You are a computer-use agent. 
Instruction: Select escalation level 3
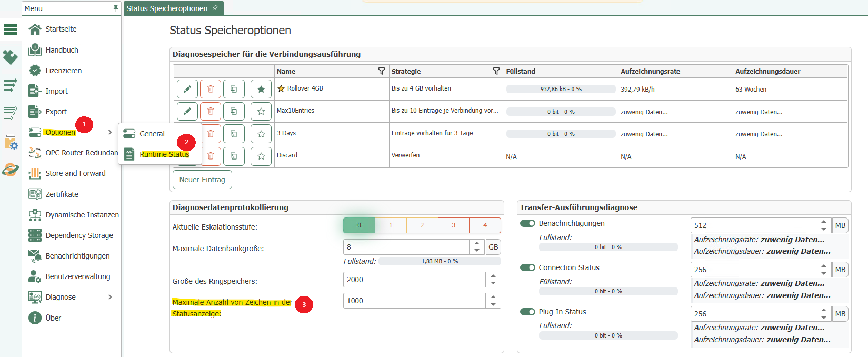point(453,225)
